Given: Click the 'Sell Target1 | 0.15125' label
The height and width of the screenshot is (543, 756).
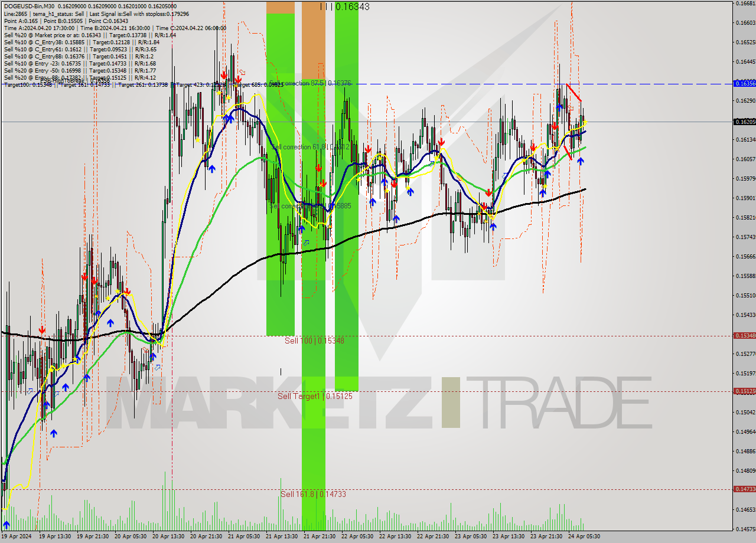Looking at the screenshot, I should 315,396.
